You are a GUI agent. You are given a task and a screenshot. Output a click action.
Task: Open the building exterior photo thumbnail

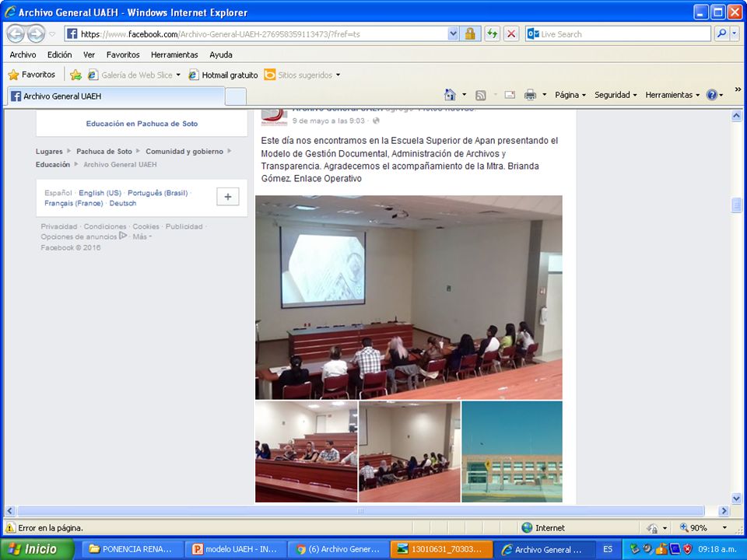click(512, 451)
